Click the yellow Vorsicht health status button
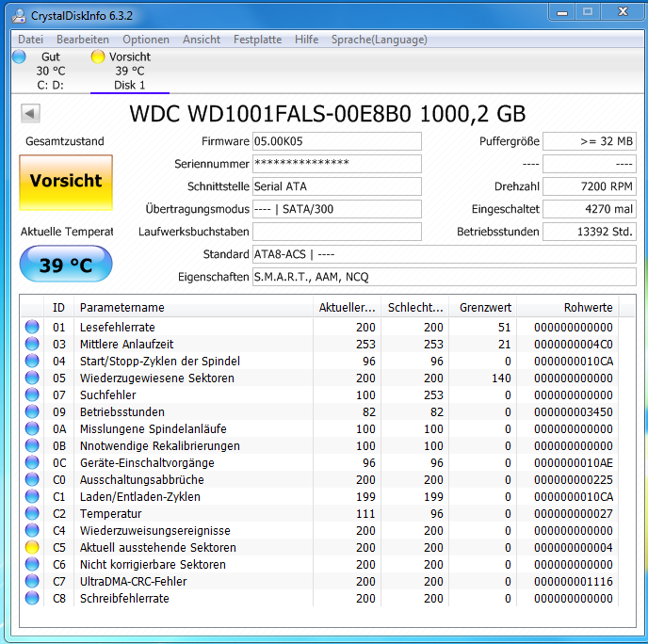648x644 pixels. click(x=66, y=182)
